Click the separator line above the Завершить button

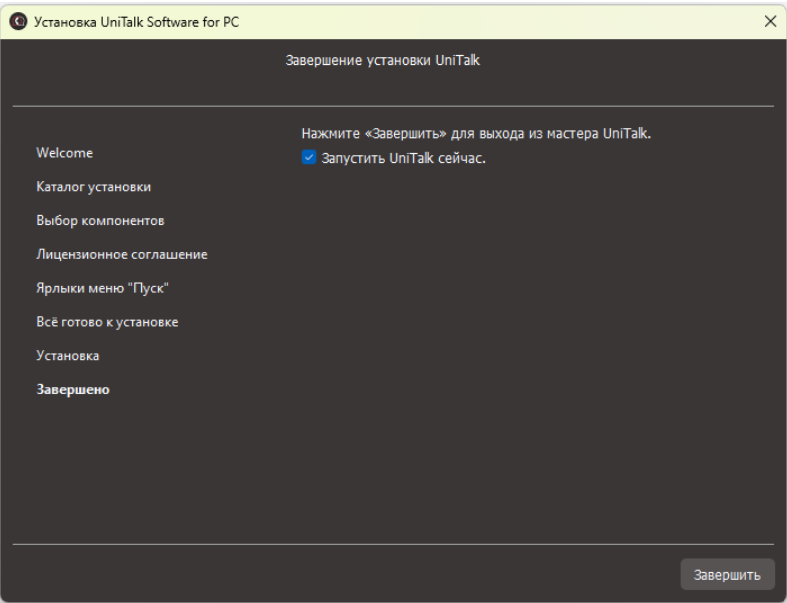393,545
